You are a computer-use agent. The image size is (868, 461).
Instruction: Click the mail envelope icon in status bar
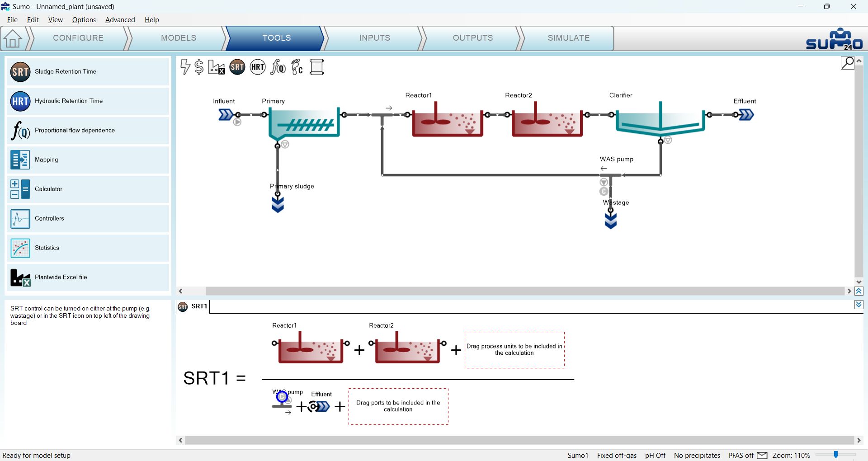coord(762,456)
